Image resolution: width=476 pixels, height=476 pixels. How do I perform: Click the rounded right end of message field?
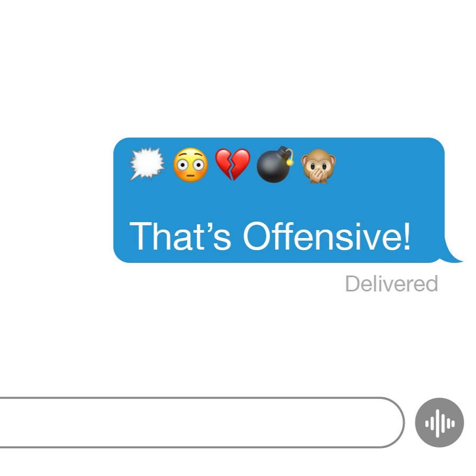tap(394, 422)
